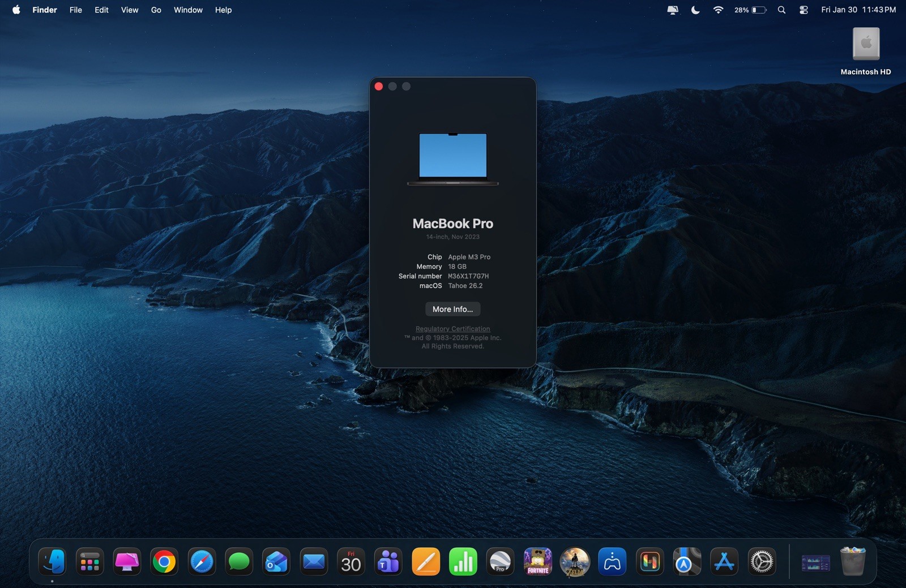Click the More Info... button

[452, 309]
